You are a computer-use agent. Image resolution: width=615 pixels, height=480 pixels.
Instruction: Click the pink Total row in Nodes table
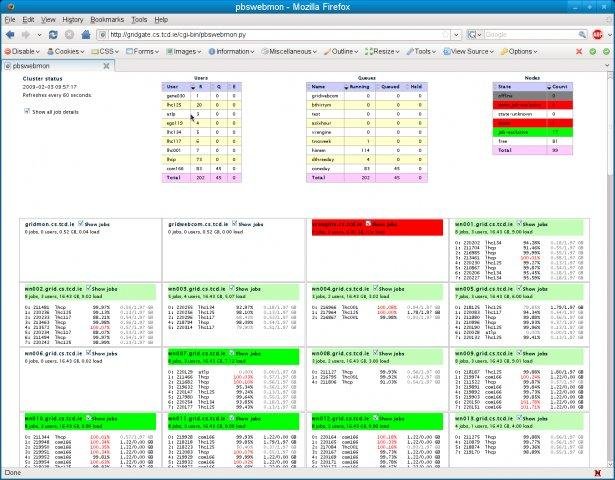[x=533, y=150]
